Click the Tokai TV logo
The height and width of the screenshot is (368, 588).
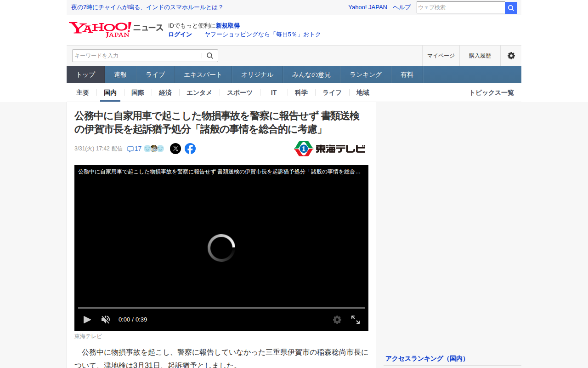(x=329, y=149)
